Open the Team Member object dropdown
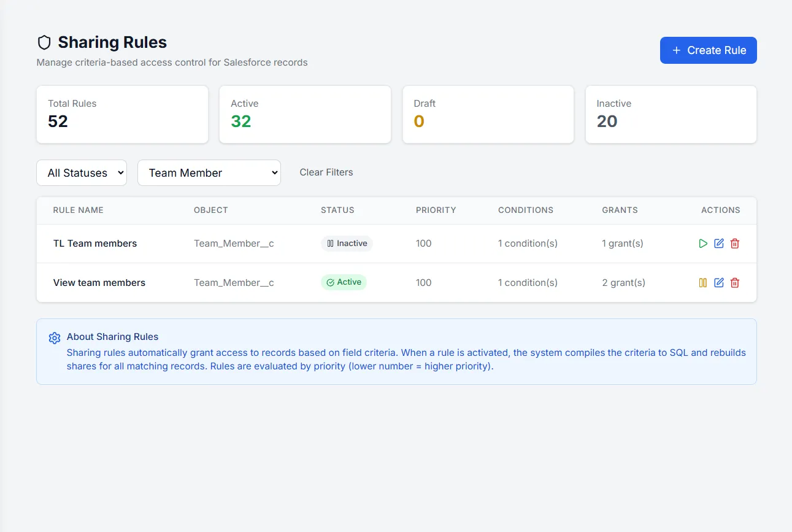Image resolution: width=792 pixels, height=532 pixels. click(x=209, y=173)
